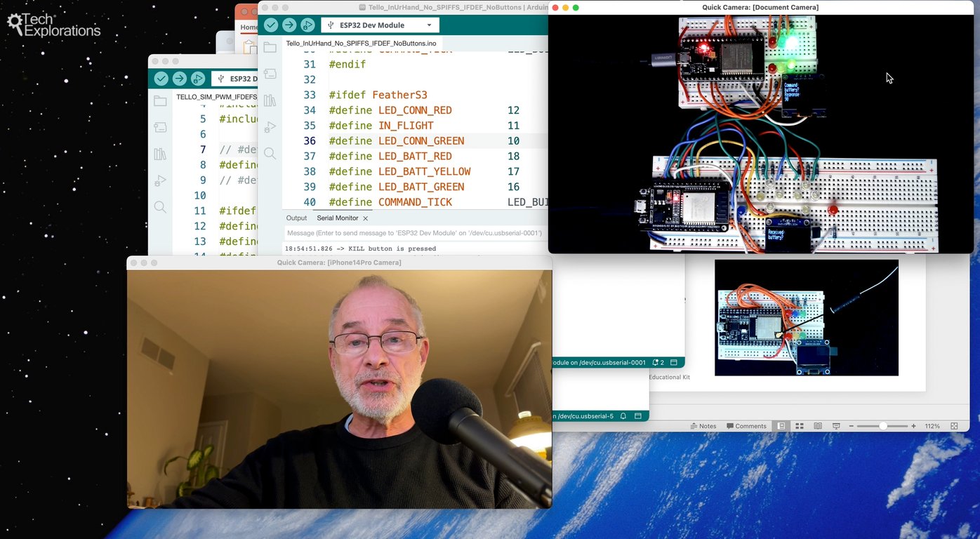Click '#ifdef FeatherS3' on line 33
The height and width of the screenshot is (539, 980).
coord(378,95)
